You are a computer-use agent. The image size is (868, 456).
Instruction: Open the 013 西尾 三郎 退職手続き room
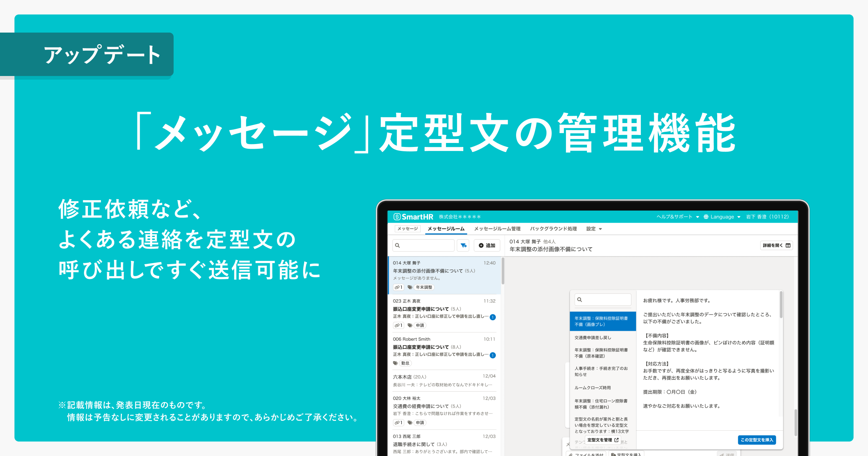(444, 444)
